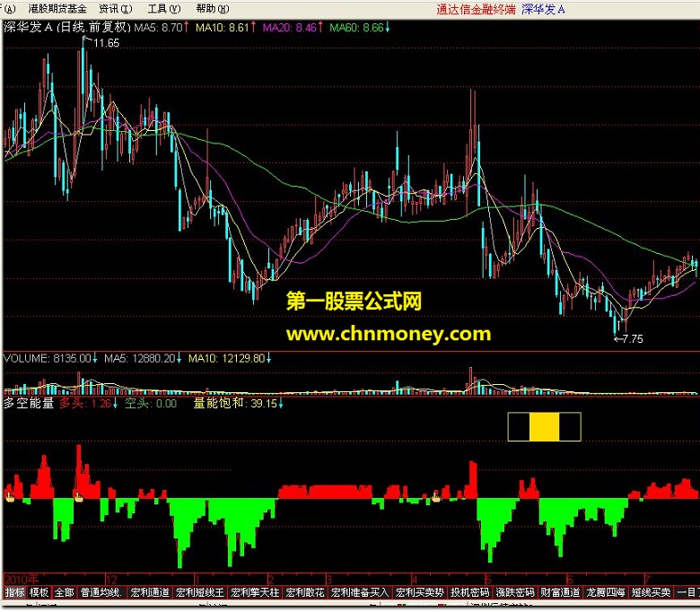Click the 空头: 0.00 value

tap(151, 404)
